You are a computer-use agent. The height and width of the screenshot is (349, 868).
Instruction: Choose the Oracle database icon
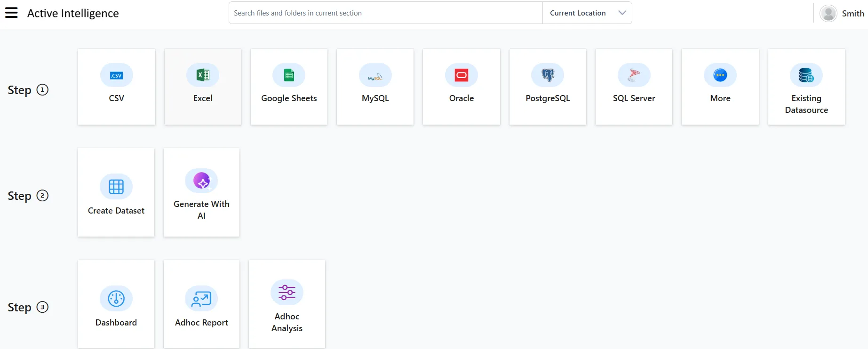[462, 75]
